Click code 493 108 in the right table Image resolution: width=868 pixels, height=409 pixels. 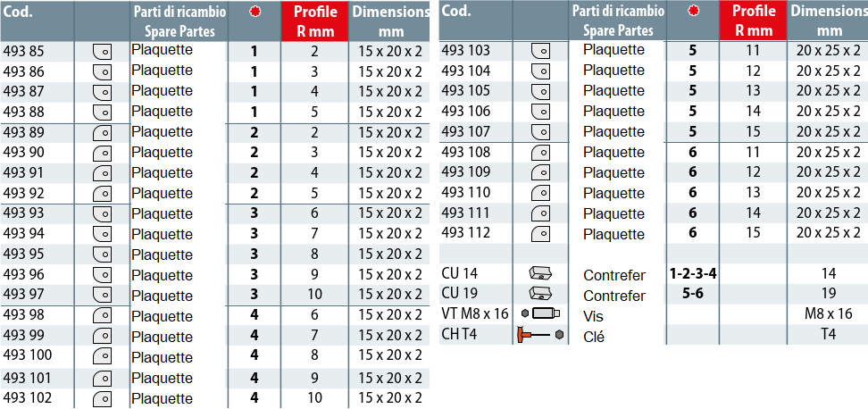[466, 152]
